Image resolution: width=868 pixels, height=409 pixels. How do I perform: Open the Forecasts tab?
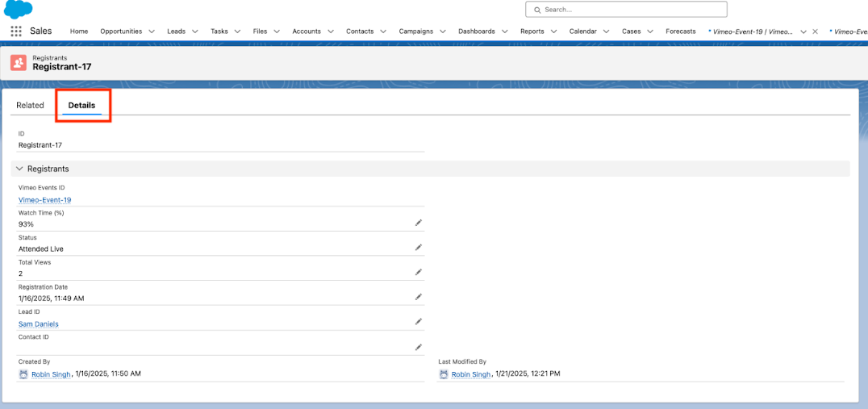tap(680, 31)
